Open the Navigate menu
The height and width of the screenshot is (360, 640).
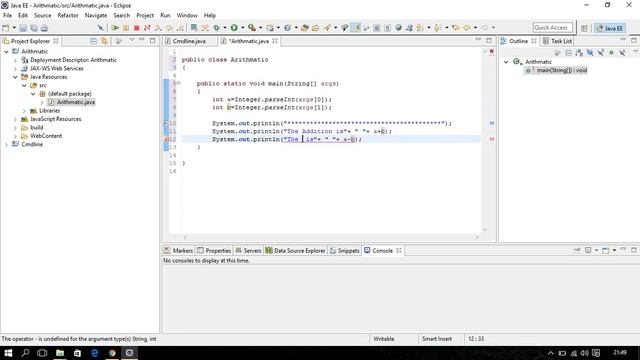tap(96, 16)
